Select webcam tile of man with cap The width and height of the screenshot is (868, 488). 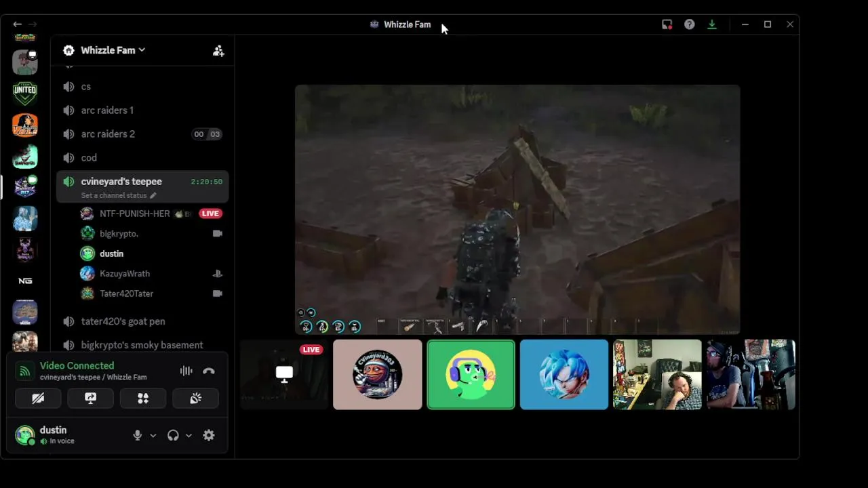[751, 375]
